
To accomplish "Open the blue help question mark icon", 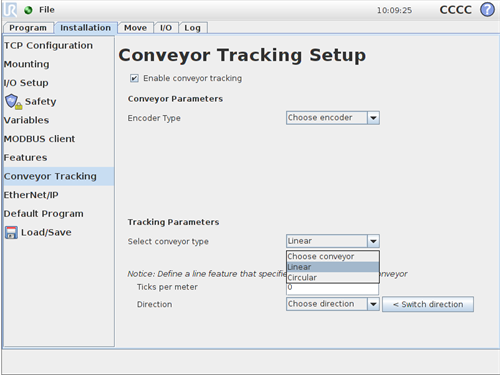I will click(487, 10).
